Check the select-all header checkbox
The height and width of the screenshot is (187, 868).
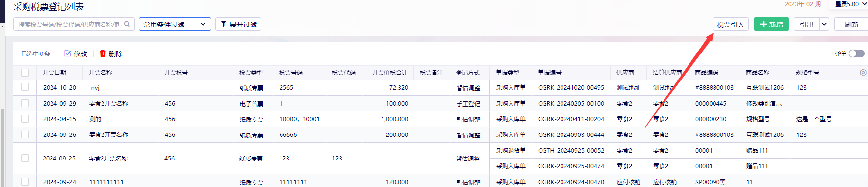coord(25,72)
